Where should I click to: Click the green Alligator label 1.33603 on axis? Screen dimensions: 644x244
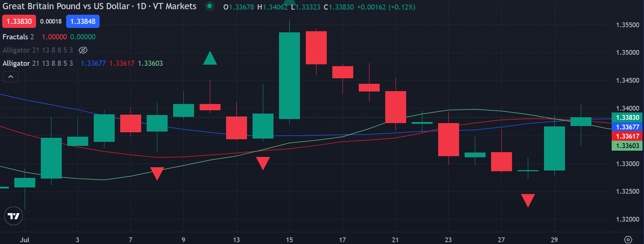[627, 146]
